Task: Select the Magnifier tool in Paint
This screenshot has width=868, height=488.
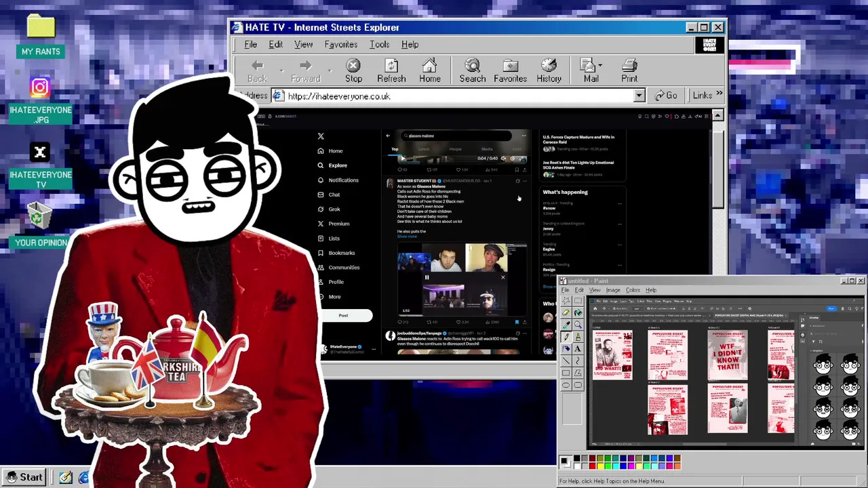Action: [x=578, y=325]
